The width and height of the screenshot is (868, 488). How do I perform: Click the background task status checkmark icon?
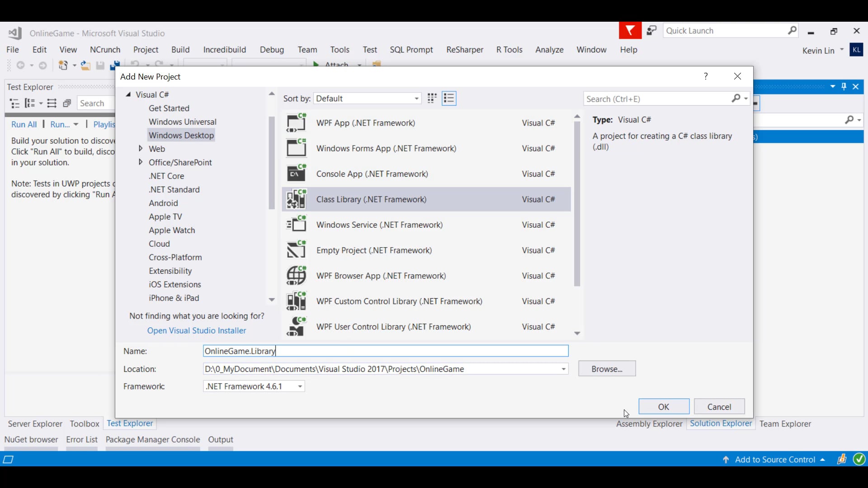coord(859,460)
